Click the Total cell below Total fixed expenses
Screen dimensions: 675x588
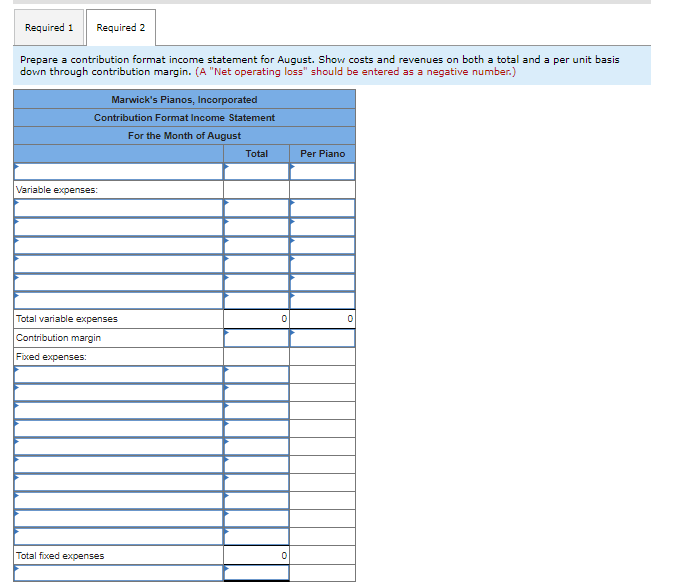(x=257, y=573)
